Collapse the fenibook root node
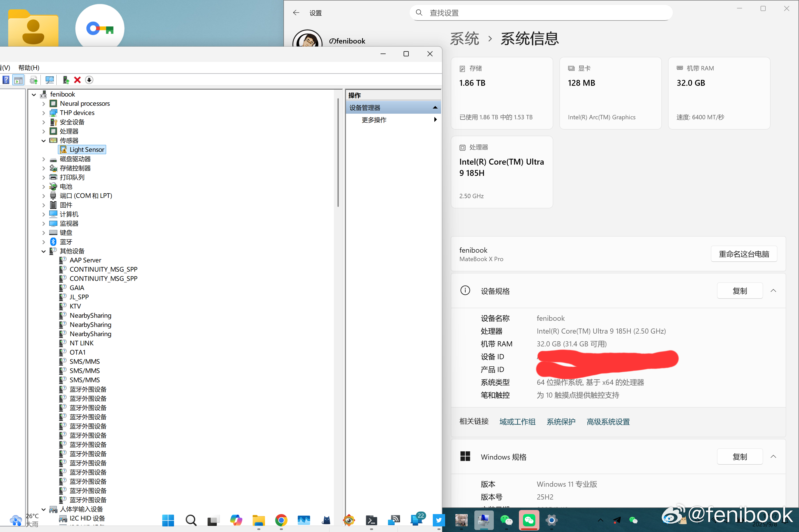The image size is (799, 532). 34,95
